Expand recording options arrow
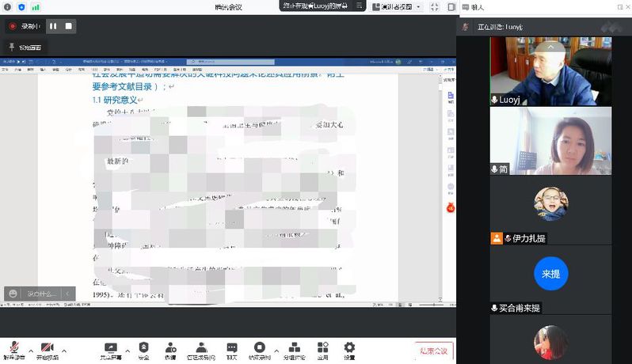632x364 pixels. 276,350
